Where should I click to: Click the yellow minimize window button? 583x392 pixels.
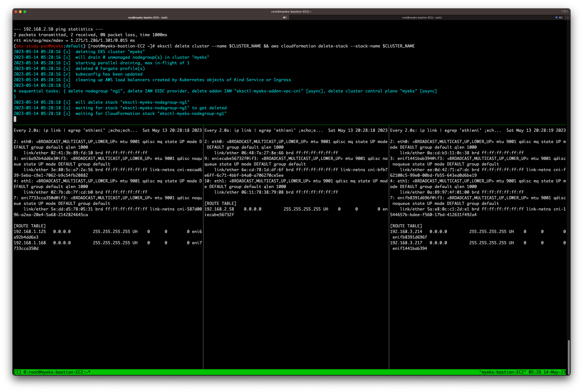coord(20,11)
